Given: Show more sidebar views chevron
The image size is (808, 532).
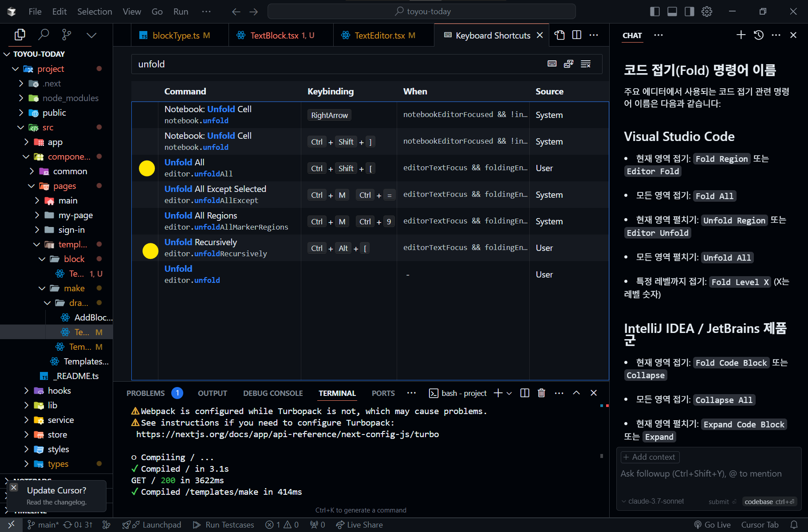Looking at the screenshot, I should point(91,35).
